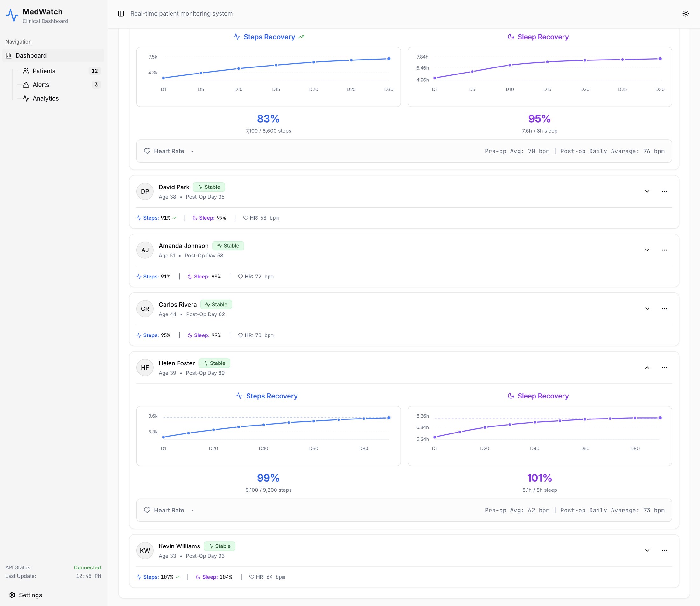Screen dimensions: 700x606
Task: Expand Kevin Williams's patient card
Action: click(x=647, y=551)
